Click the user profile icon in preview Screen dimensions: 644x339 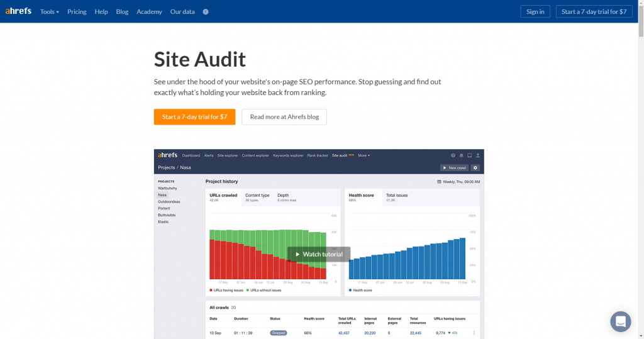478,155
